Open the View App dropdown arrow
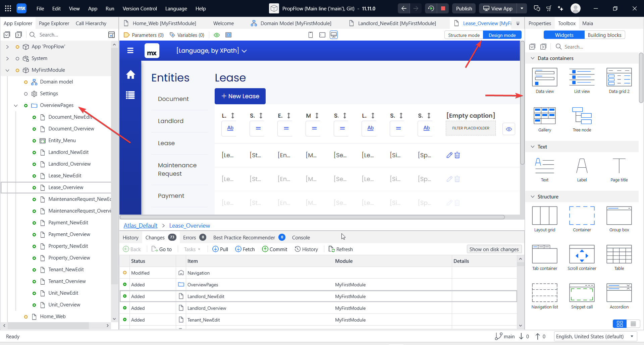Screen dimensions: 644x345 522,8
